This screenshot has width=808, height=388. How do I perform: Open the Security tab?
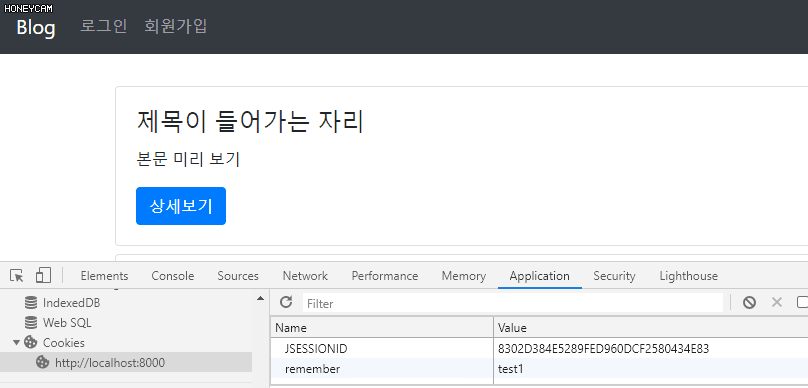click(614, 276)
